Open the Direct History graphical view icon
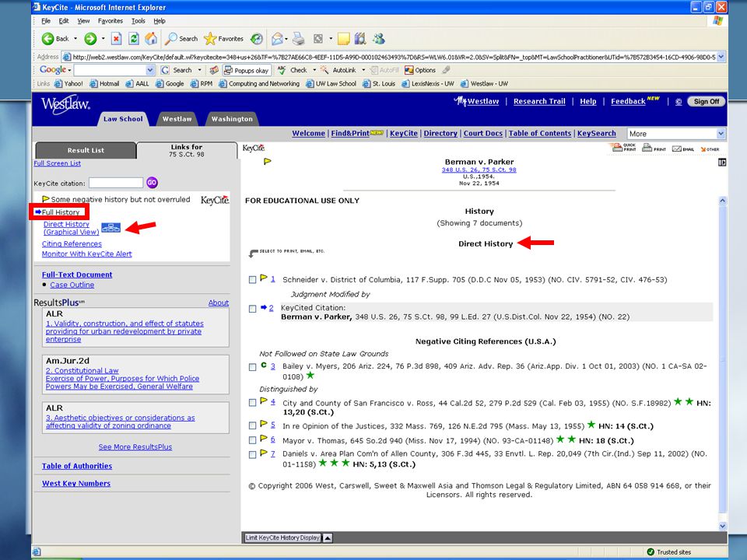Image resolution: width=747 pixels, height=560 pixels. click(x=111, y=228)
